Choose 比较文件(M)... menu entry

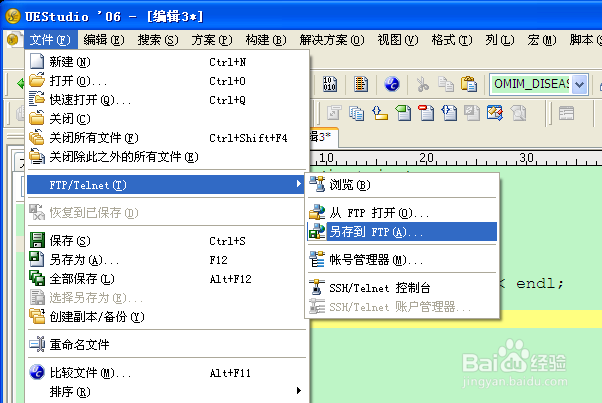[165, 372]
